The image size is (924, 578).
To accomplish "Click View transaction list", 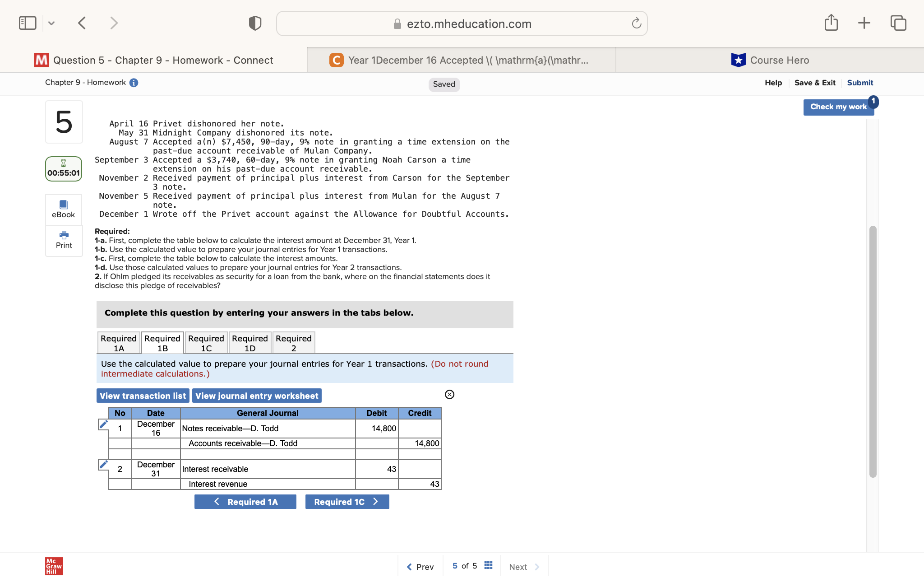I will tap(143, 395).
